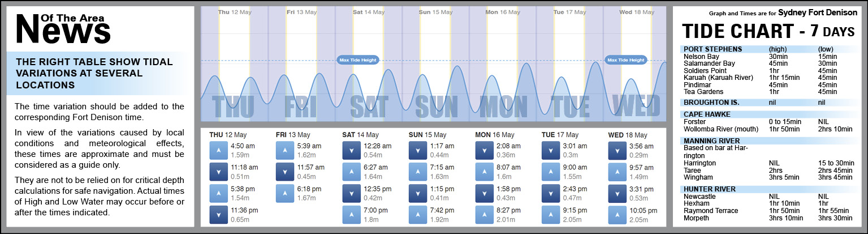Click the HUNTER RIVER section header
This screenshot has height=234, width=868.
[x=709, y=189]
